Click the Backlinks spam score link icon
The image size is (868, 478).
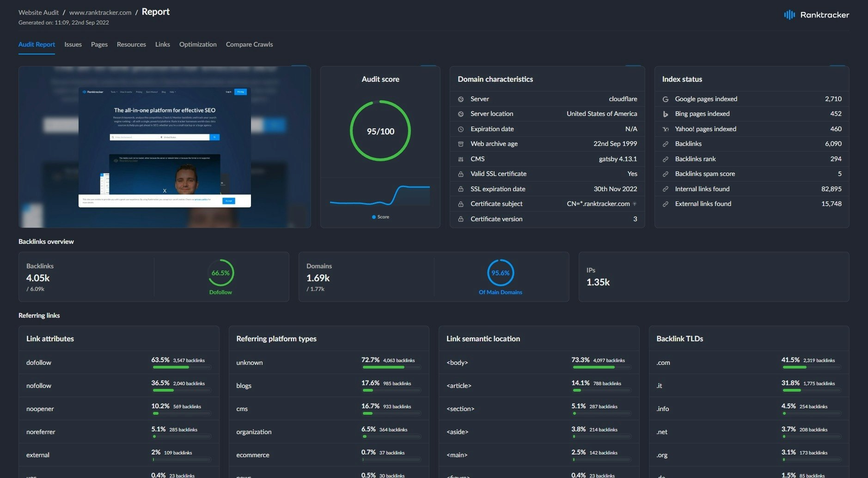pos(666,174)
